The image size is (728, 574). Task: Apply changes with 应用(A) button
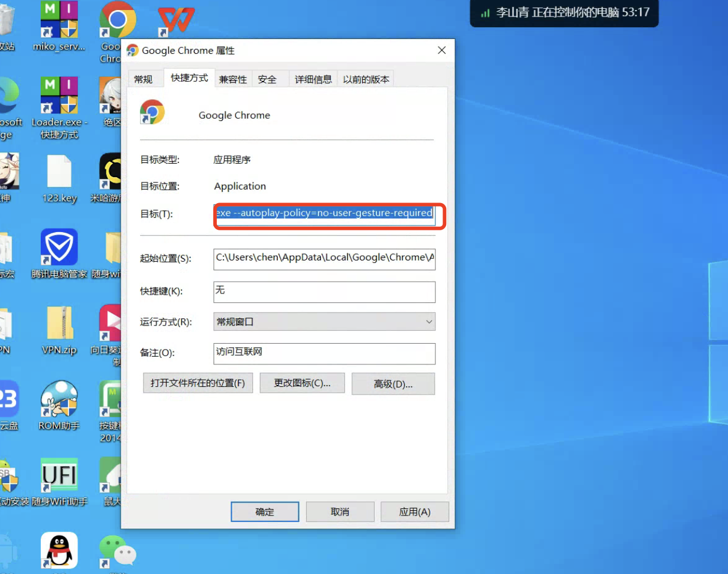415,512
